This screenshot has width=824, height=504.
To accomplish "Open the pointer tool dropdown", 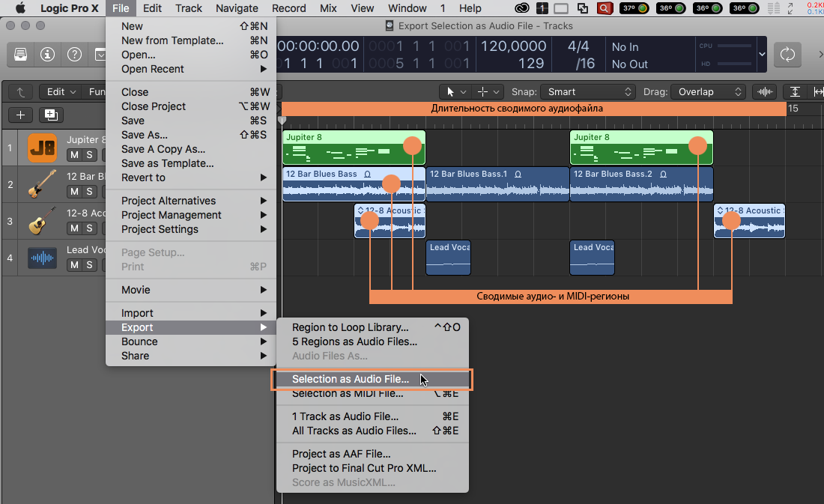I will [x=455, y=92].
